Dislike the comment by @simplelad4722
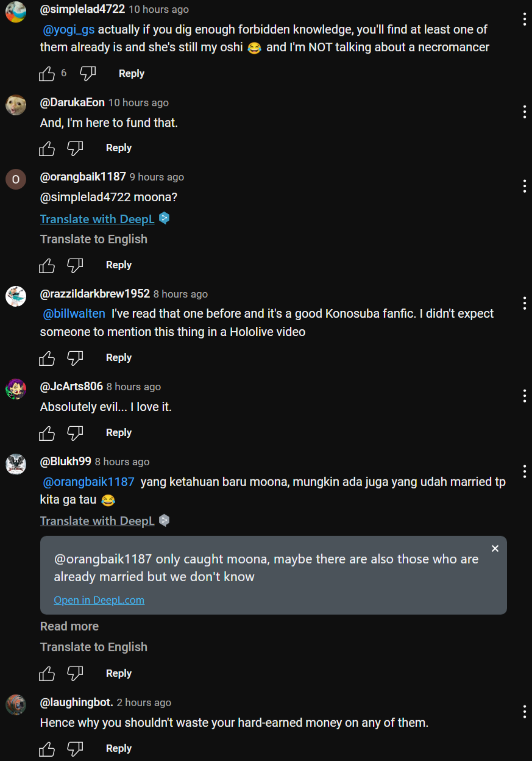 [x=88, y=74]
